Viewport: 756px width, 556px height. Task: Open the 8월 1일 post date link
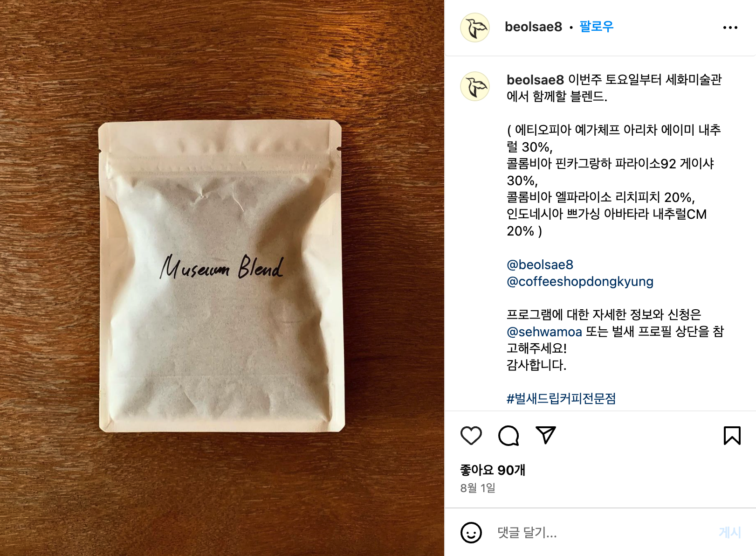478,488
